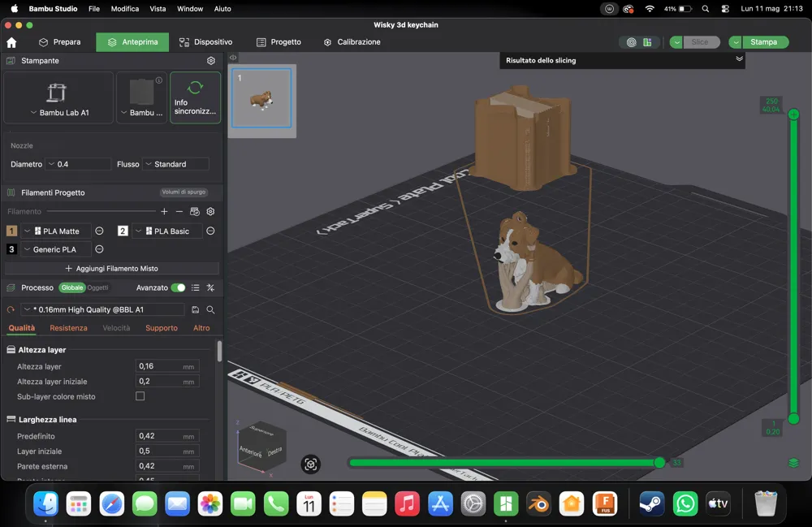Open the layers view icon bottom right
The image size is (812, 527).
click(793, 463)
